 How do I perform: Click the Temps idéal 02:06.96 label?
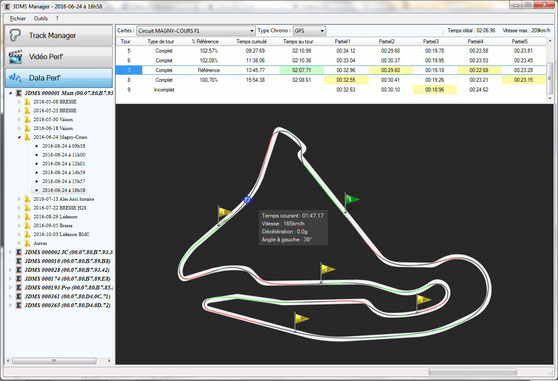[471, 31]
